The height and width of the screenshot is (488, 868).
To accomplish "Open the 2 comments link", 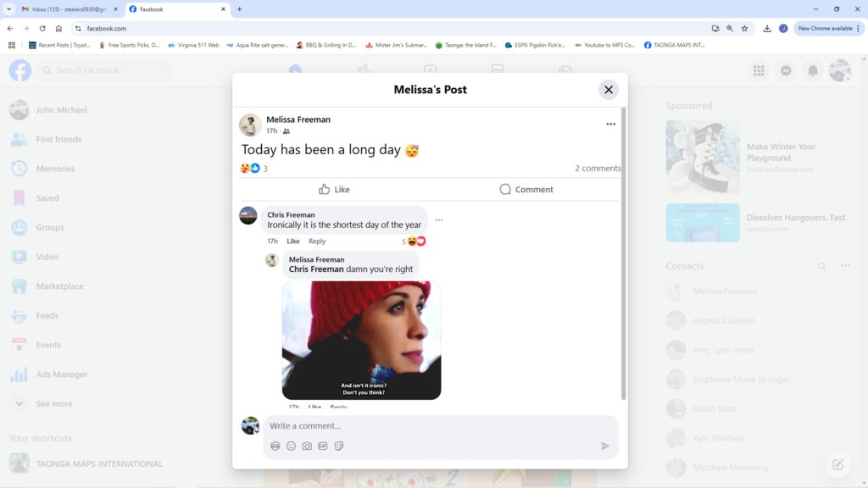I will (598, 169).
